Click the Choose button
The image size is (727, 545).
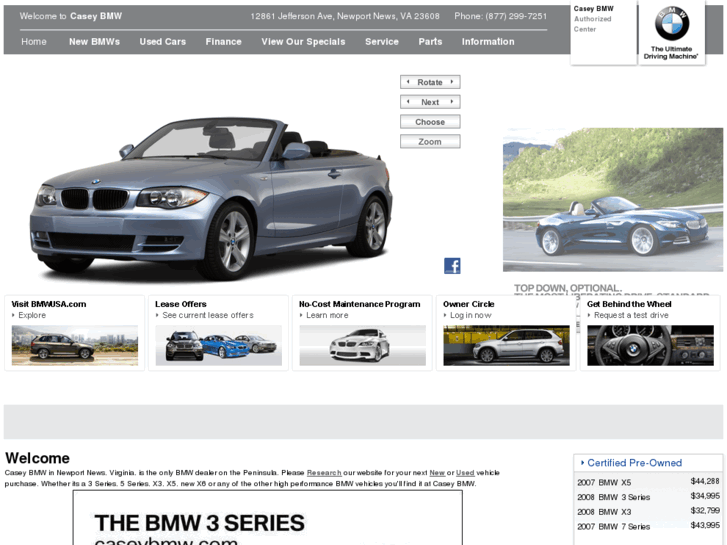tap(430, 122)
